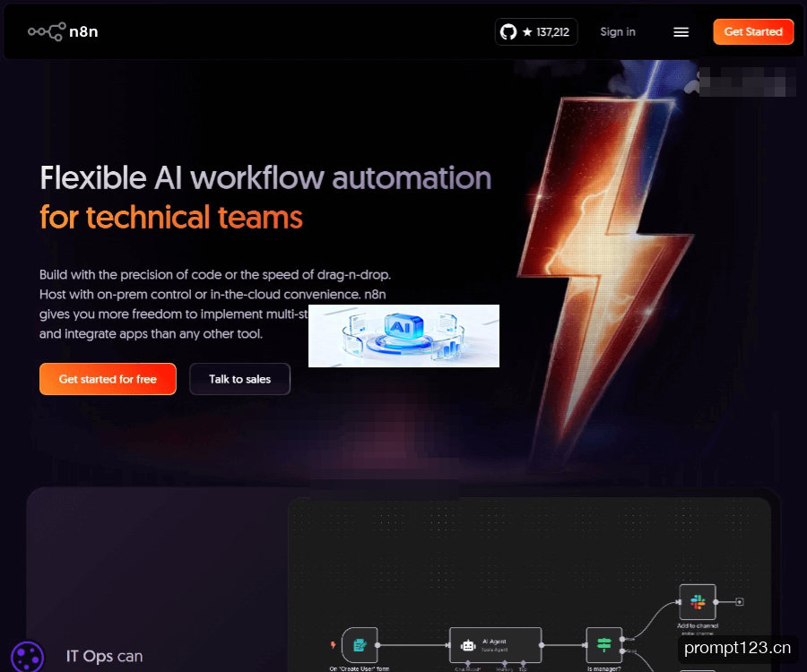Go to the n8n logo home link

[63, 31]
